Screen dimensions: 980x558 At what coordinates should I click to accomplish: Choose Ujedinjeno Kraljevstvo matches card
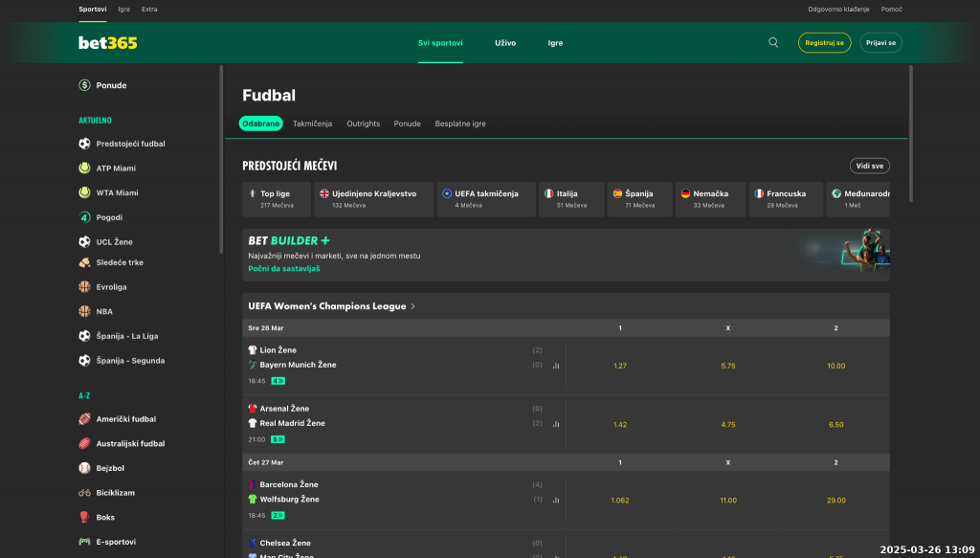tap(374, 199)
